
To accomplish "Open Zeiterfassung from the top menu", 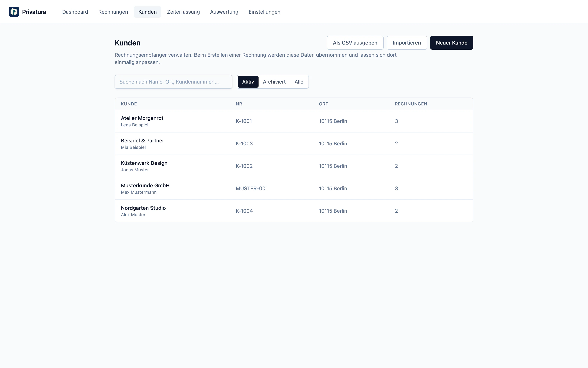I will click(x=183, y=12).
